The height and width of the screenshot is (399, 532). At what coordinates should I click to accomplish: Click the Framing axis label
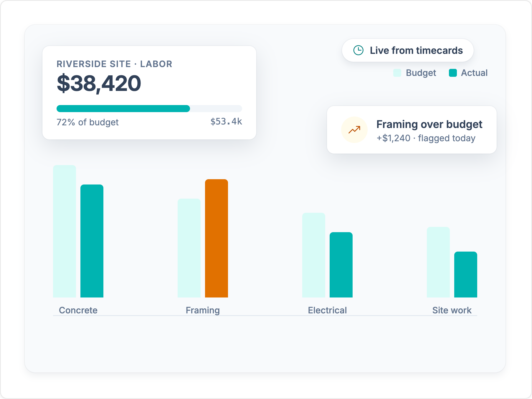203,310
